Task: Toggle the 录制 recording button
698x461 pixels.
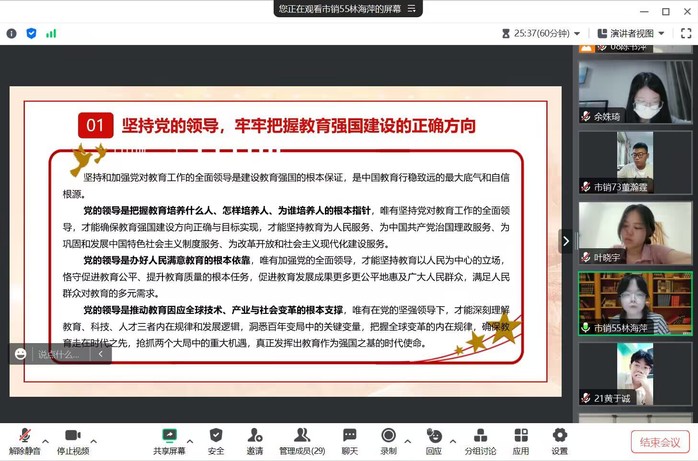Action: click(389, 440)
